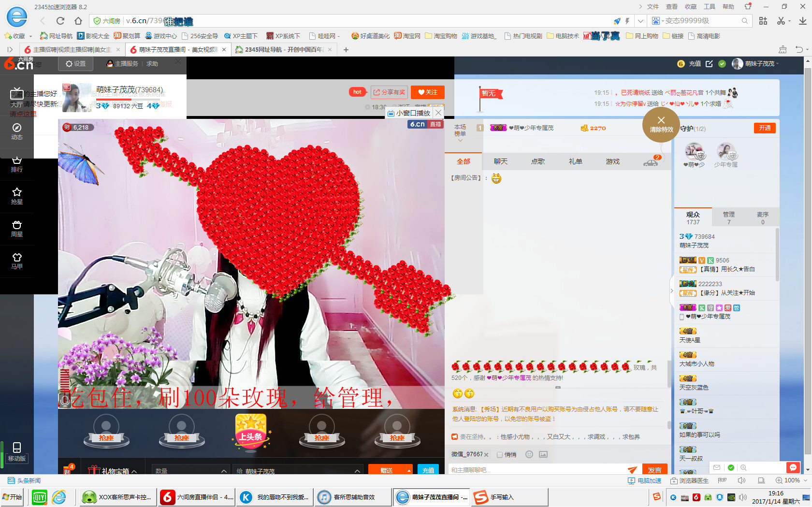Click the Windows 开始 start button
The height and width of the screenshot is (507, 812).
tap(13, 497)
